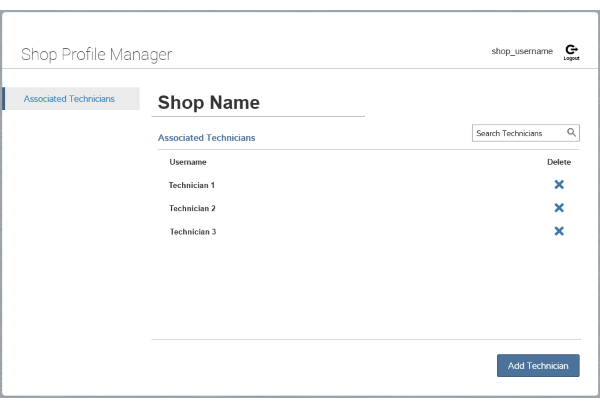Open the Associated Technicians sidebar tab
600x408 pixels.
click(69, 99)
